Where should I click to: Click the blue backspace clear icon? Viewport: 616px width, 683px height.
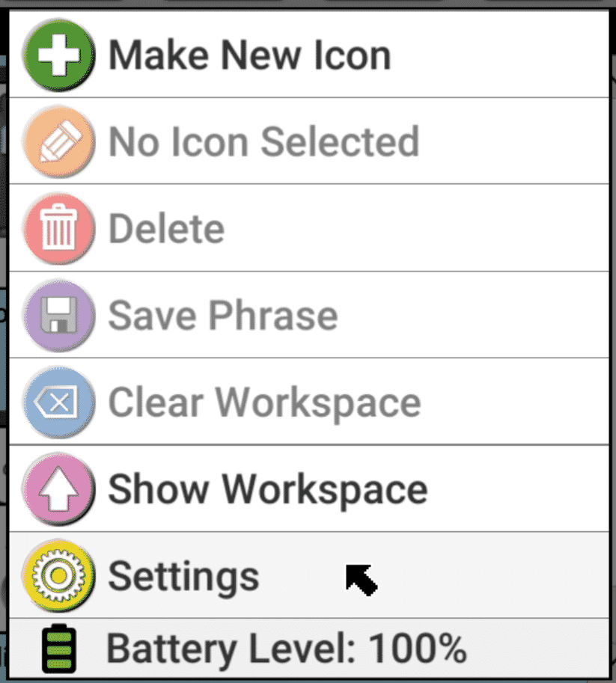coord(59,402)
